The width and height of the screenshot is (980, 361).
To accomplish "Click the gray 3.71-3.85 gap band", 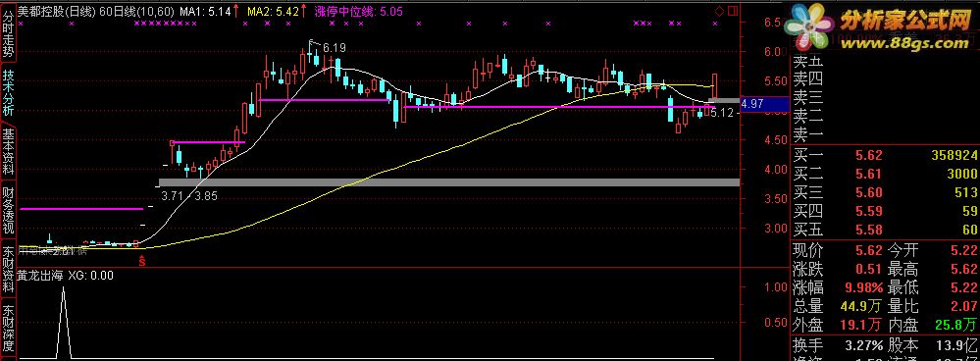I will pyautogui.click(x=448, y=182).
